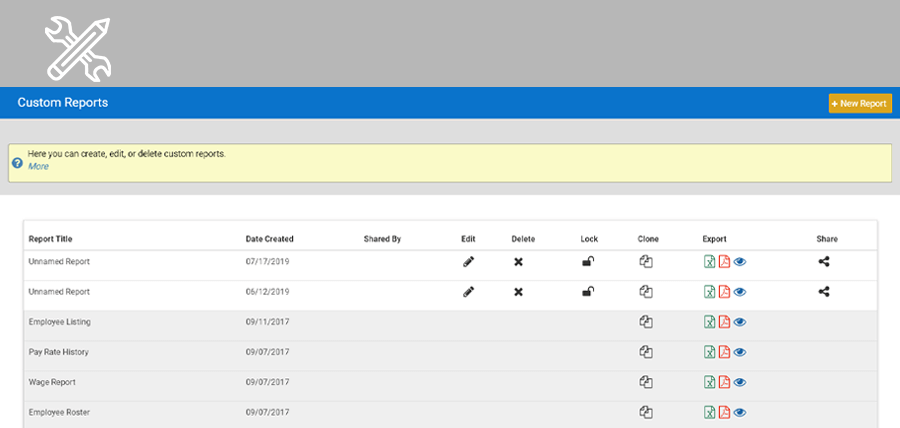
Task: Create a report with the New Report button
Action: (860, 104)
